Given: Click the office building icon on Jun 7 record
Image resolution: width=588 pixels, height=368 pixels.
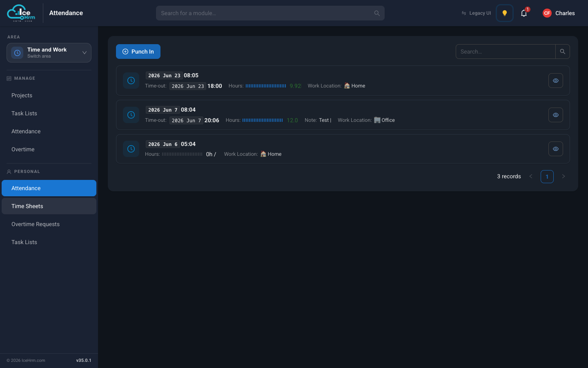Looking at the screenshot, I should [377, 120].
